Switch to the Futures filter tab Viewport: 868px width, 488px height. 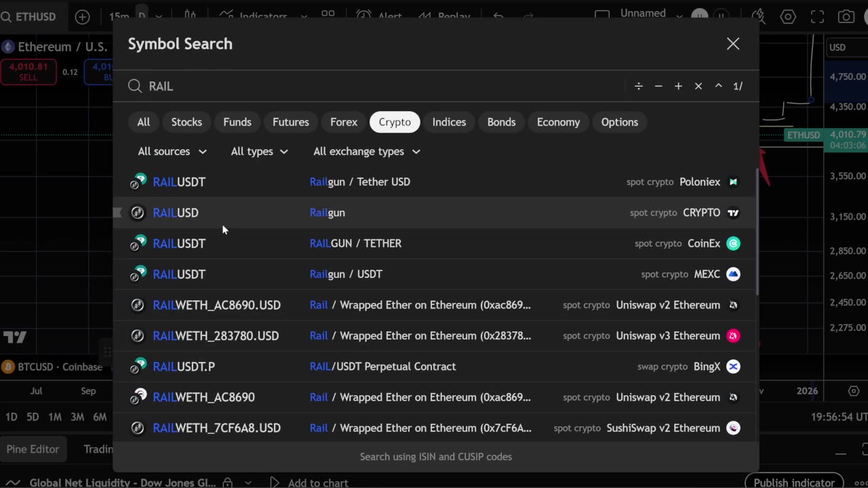[x=291, y=122]
